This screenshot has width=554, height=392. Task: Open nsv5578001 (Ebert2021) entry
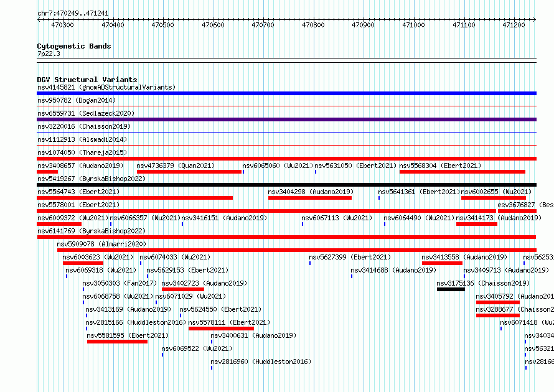tap(78, 205)
